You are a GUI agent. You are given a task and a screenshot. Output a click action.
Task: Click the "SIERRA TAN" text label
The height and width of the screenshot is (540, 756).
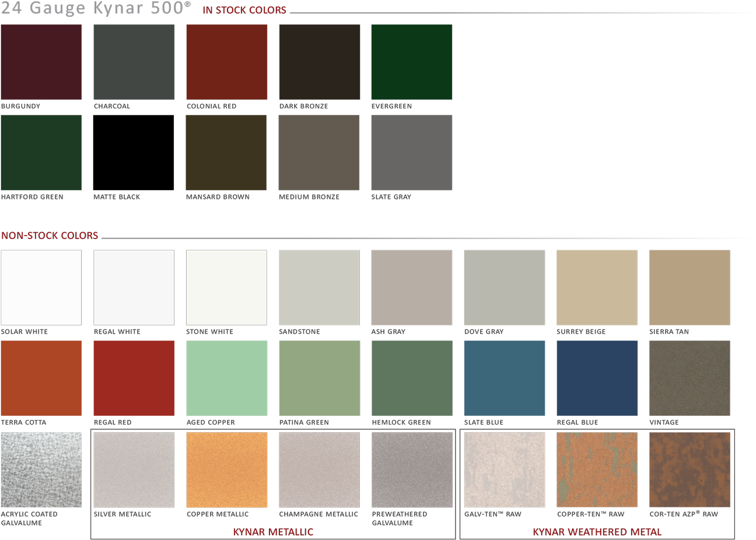point(669,332)
